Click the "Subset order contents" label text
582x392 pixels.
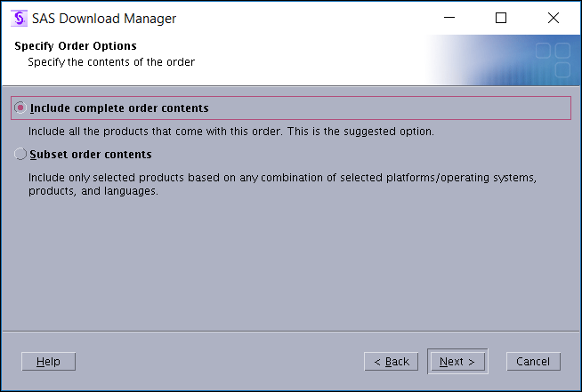pyautogui.click(x=91, y=155)
